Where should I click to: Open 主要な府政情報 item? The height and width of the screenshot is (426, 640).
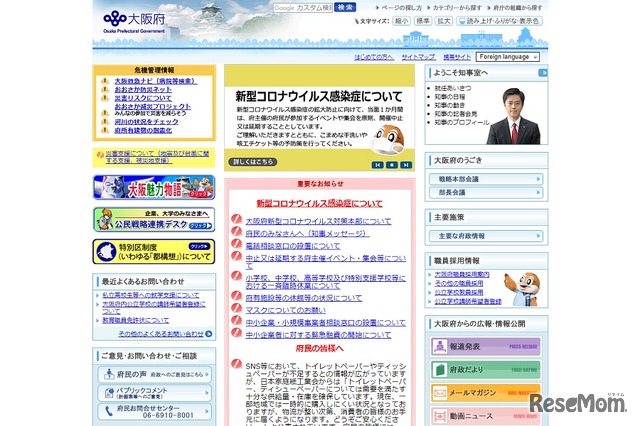point(486,236)
